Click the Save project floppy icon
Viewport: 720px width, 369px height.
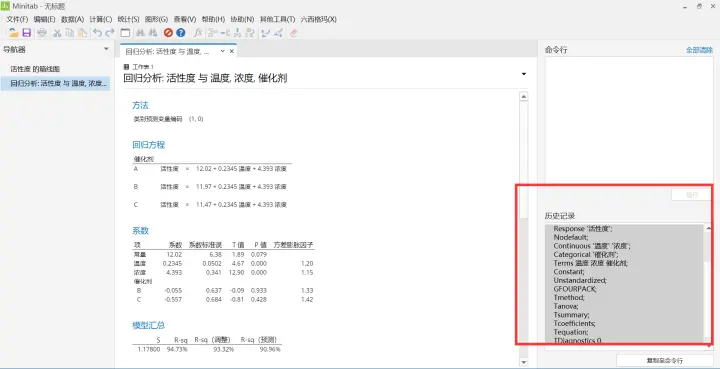click(27, 33)
